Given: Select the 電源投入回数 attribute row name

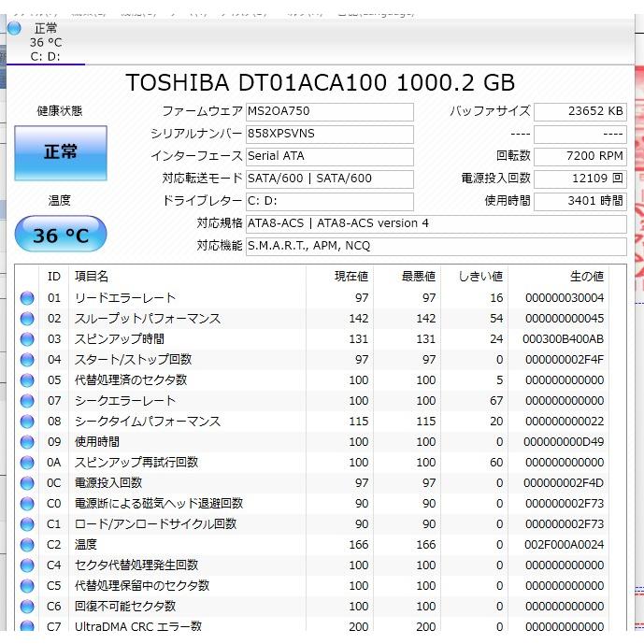Looking at the screenshot, I should [108, 483].
